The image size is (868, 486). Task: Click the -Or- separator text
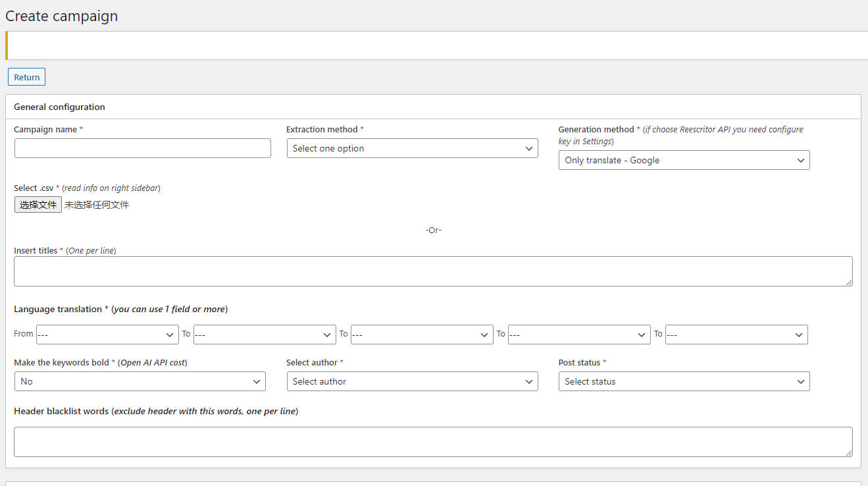point(433,230)
